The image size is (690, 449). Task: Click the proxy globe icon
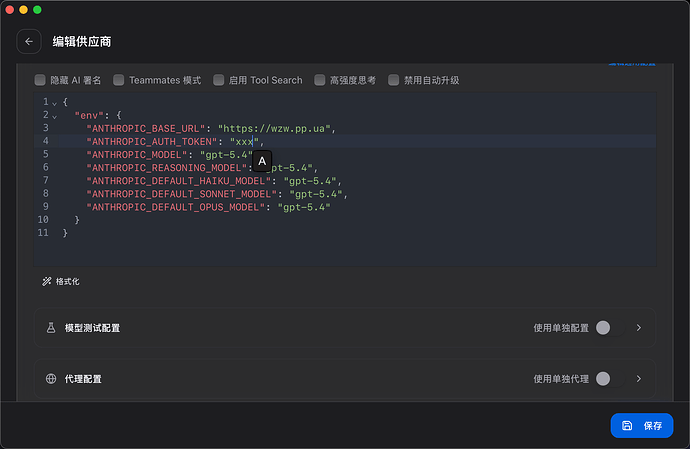tap(51, 379)
